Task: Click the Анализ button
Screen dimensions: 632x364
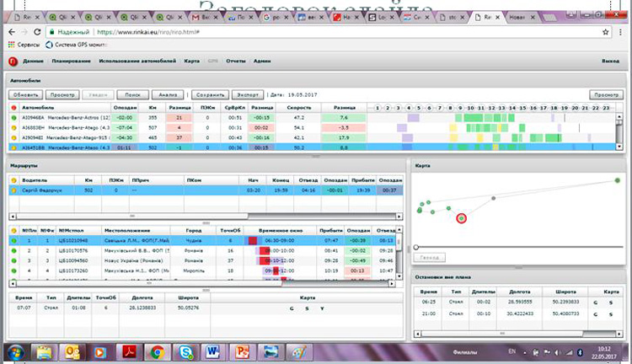Action: [166, 95]
